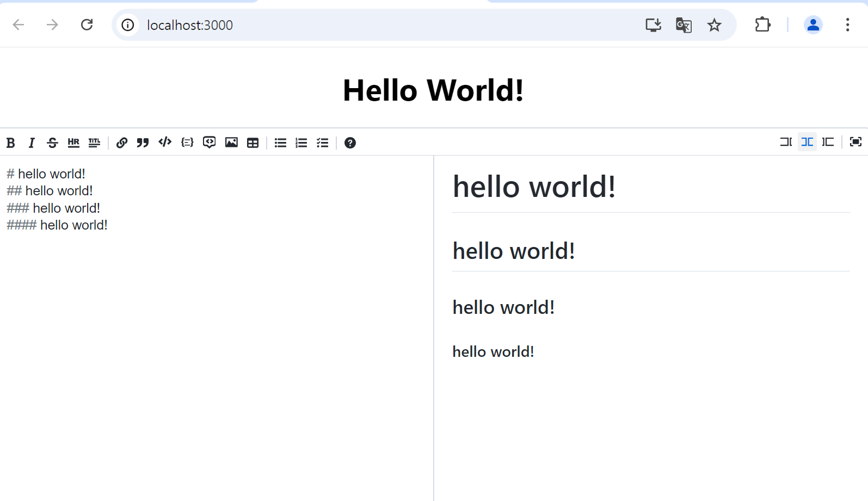Insert an image

click(231, 143)
